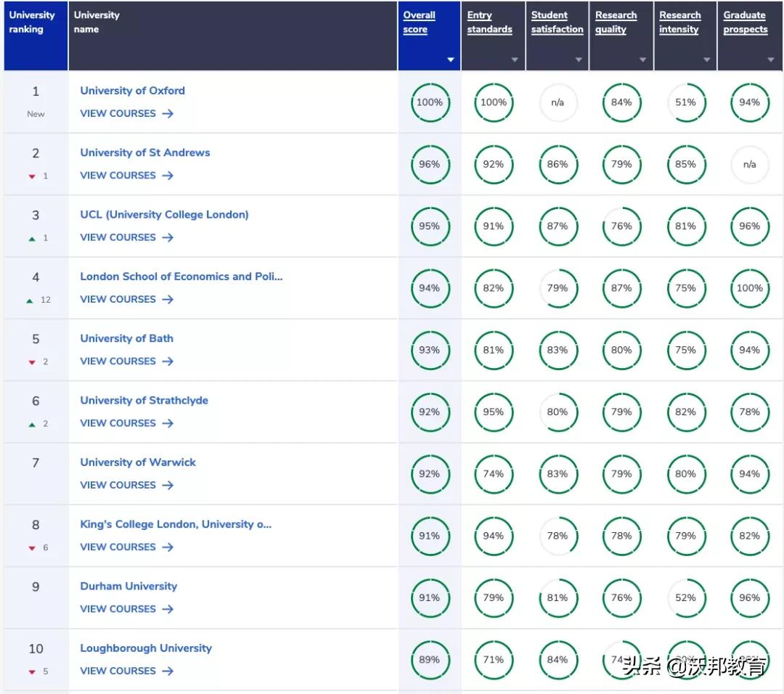Click green up arrow beside 12 for LSE
Screen dimensions: 784x694
(x=30, y=301)
